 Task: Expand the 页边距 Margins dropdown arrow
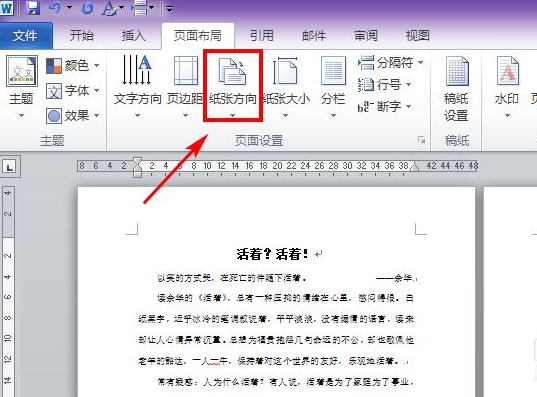pos(185,115)
